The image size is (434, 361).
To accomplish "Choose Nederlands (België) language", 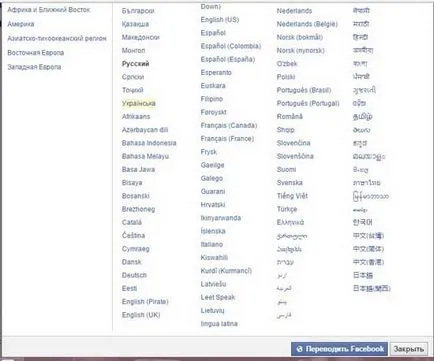I will coord(307,24).
